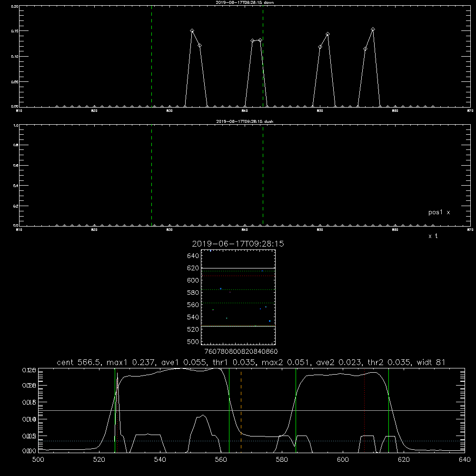Click the 0.15 y-axis label on dawn plot
This screenshot has height=476, width=476.
click(x=14, y=31)
